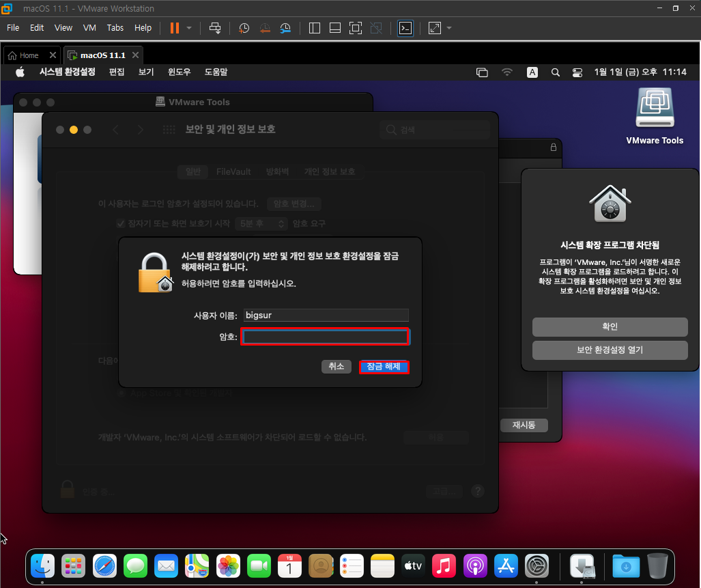This screenshot has width=701, height=588.
Task: Click the menu bar date and time
Action: 640,72
